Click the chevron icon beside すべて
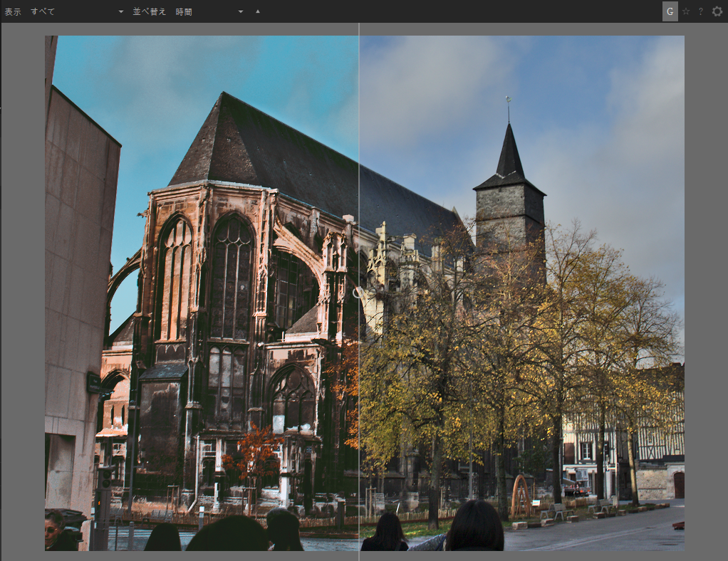This screenshot has height=561, width=728. click(x=120, y=11)
